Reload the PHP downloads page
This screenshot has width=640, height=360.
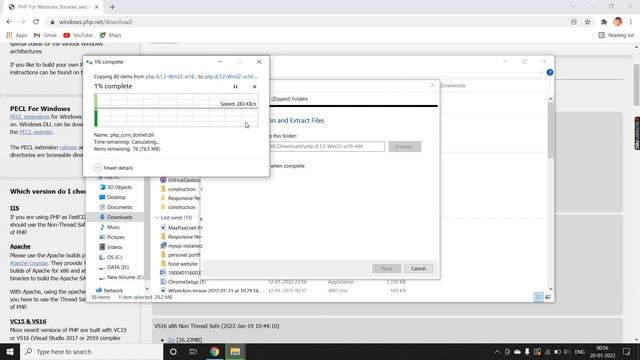click(x=36, y=22)
